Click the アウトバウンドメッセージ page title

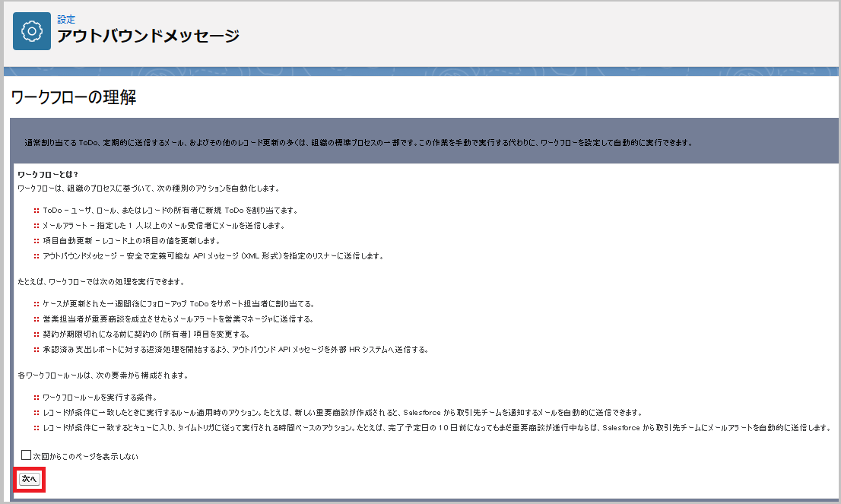[148, 36]
